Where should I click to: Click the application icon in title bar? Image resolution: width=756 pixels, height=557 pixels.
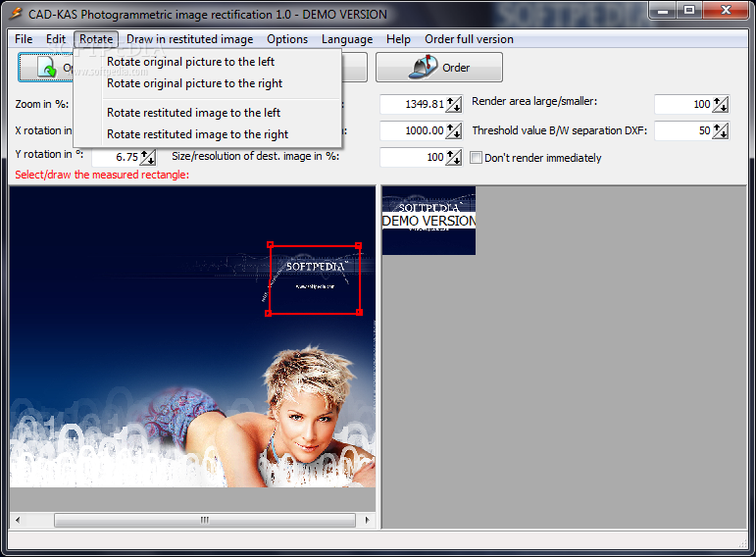[x=16, y=14]
